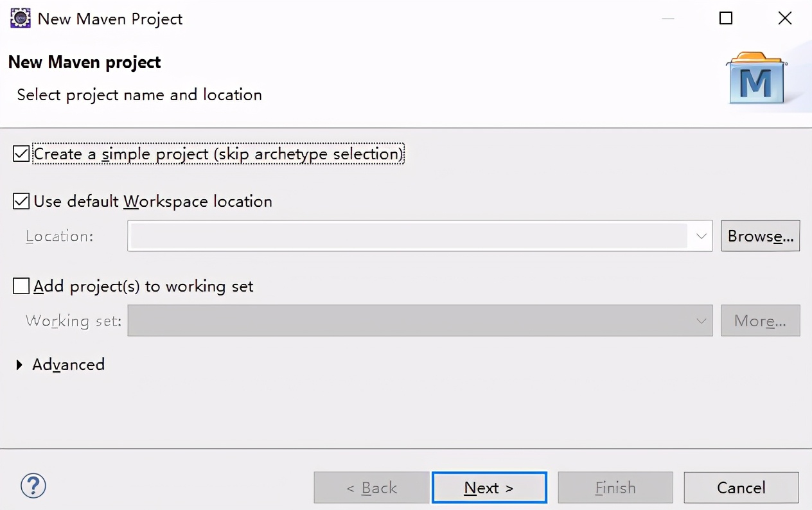Click the Working set combo field
Screen dimensions: 812x510
420,321
